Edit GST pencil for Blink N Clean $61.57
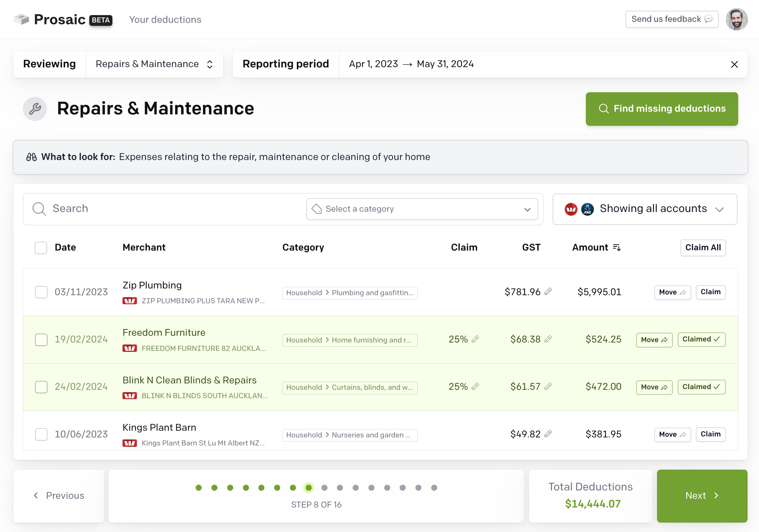 548,386
